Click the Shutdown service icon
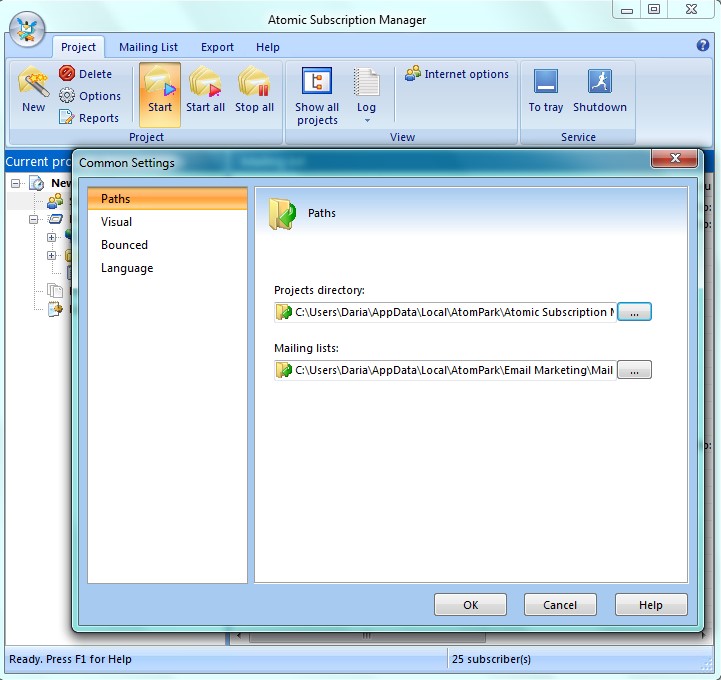 pos(600,82)
